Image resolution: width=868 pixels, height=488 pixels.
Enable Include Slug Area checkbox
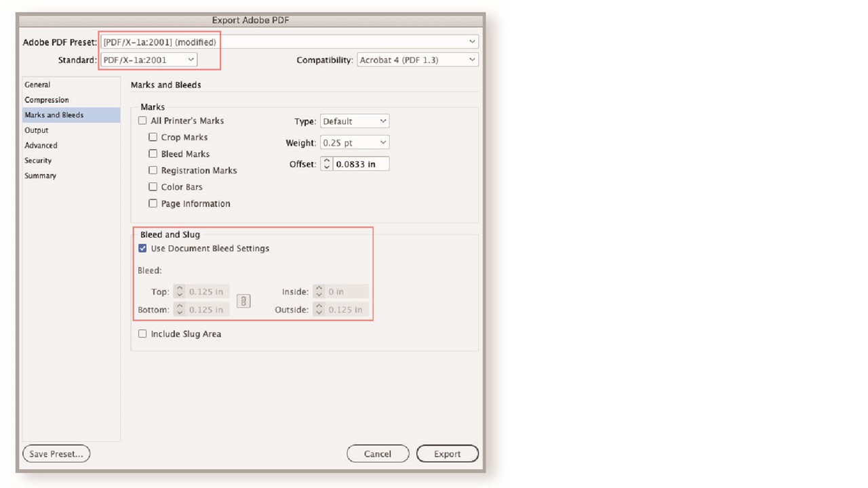coord(142,333)
